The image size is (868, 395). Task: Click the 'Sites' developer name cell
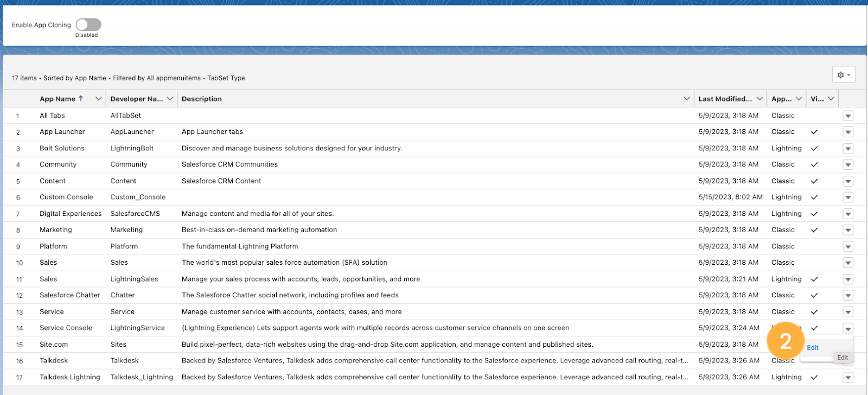(118, 345)
